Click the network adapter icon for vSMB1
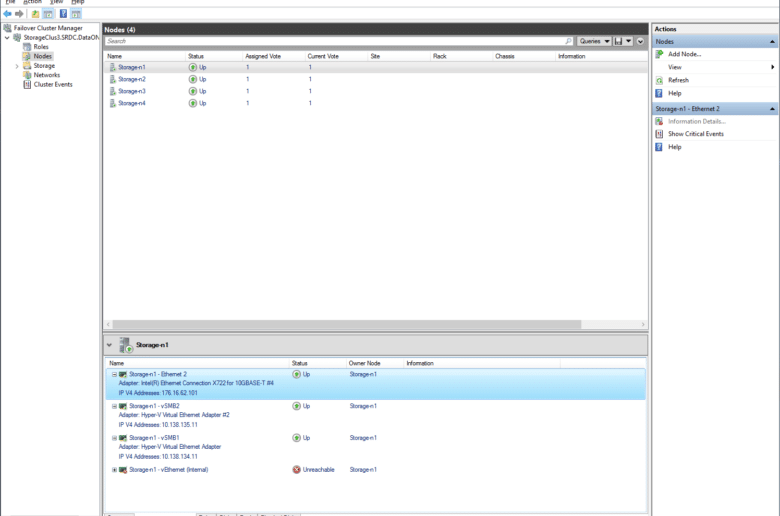 pos(122,438)
